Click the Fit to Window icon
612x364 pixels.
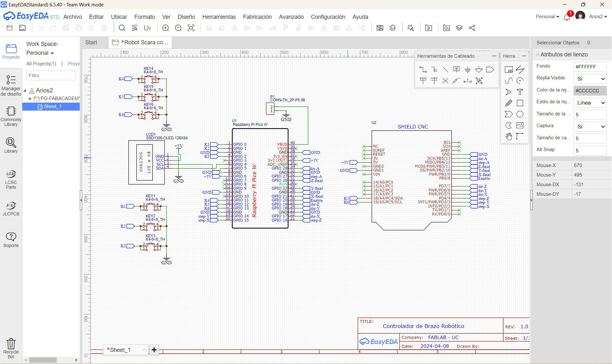pyautogui.click(x=191, y=28)
